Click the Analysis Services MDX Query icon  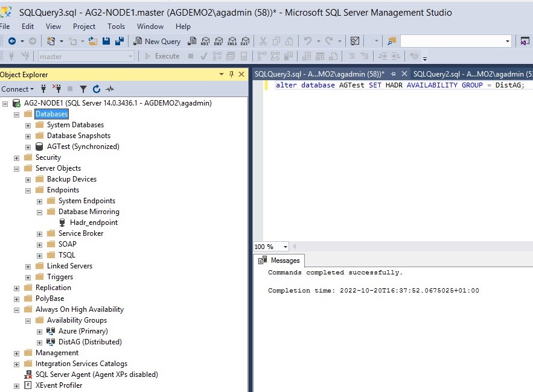[x=205, y=41]
